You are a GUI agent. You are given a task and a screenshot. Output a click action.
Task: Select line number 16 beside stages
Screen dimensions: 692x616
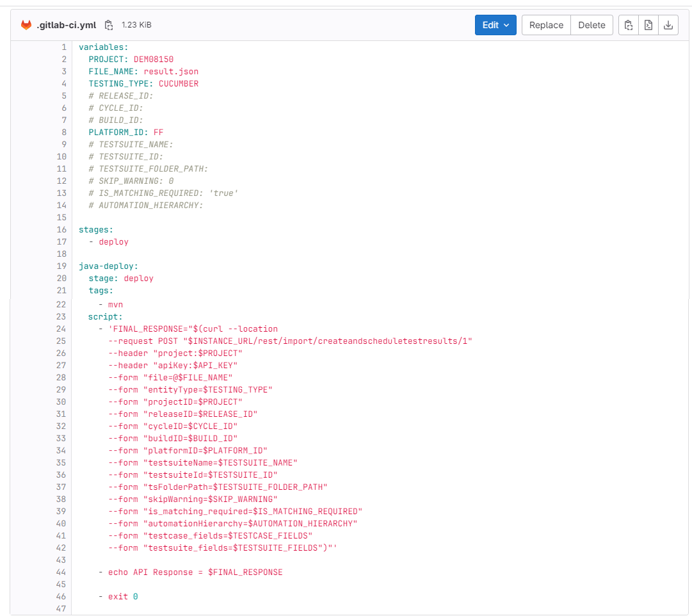point(61,229)
